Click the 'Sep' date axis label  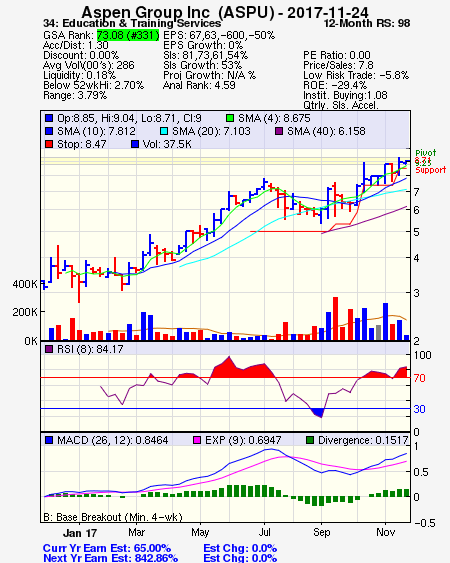321,532
